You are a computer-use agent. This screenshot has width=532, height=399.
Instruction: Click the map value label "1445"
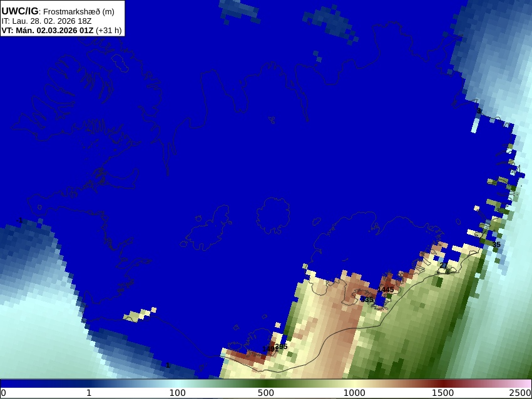coord(386,290)
